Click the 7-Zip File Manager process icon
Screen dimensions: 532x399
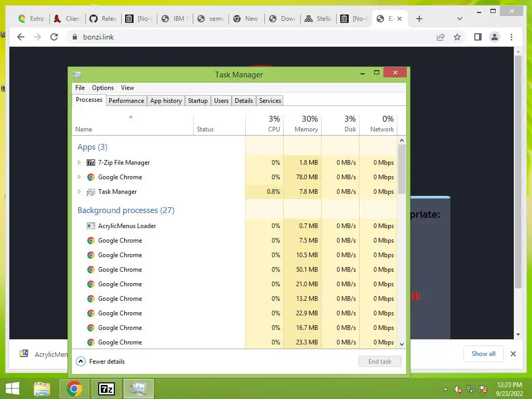[90, 163]
